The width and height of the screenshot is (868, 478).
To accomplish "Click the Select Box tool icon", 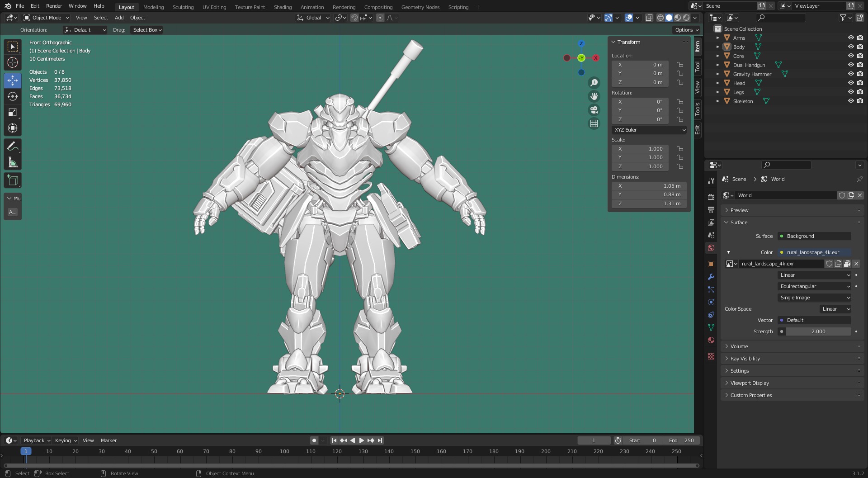I will pos(13,47).
